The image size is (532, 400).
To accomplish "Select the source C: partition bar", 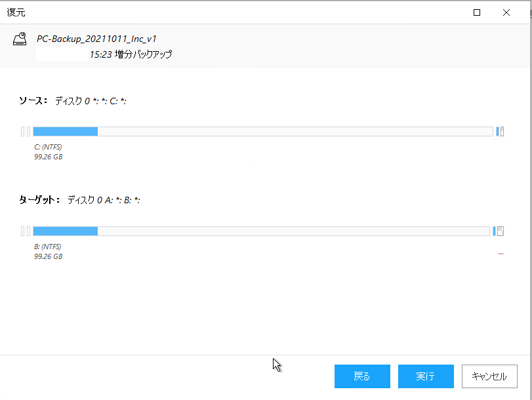I will tap(262, 132).
